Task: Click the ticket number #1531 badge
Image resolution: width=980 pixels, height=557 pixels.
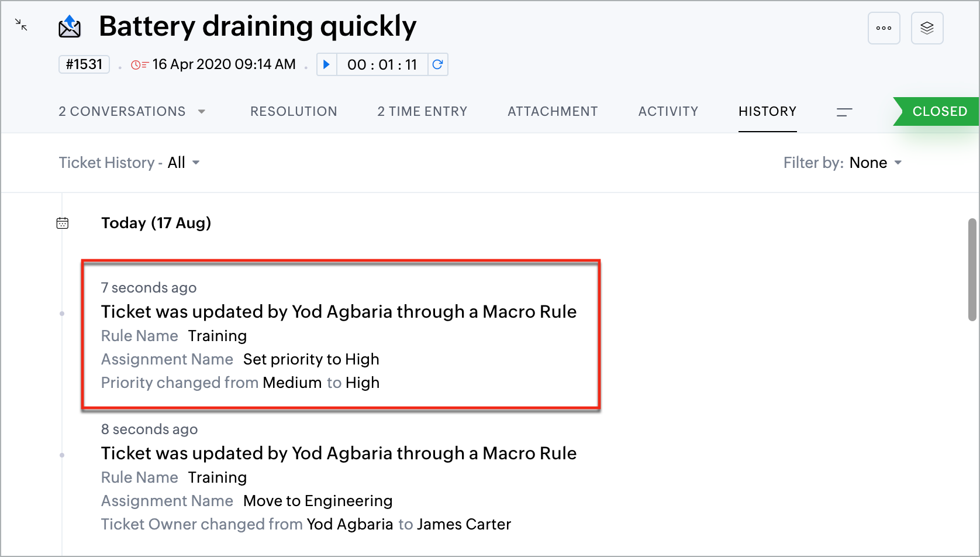Action: pyautogui.click(x=84, y=64)
